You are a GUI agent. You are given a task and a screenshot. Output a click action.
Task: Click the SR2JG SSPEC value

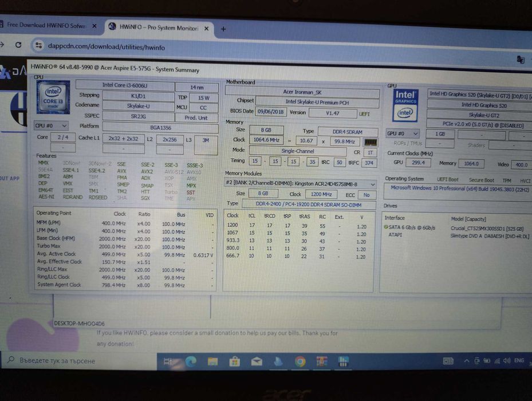138,116
